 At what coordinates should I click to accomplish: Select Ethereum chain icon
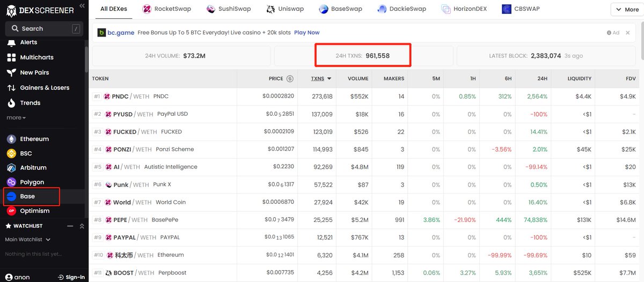11,139
